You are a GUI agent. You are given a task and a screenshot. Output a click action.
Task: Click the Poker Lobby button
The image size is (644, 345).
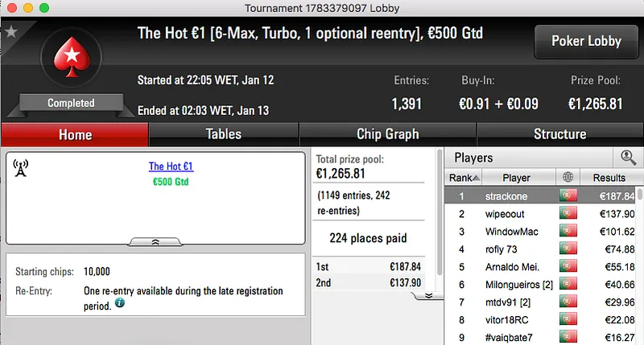[x=584, y=41]
